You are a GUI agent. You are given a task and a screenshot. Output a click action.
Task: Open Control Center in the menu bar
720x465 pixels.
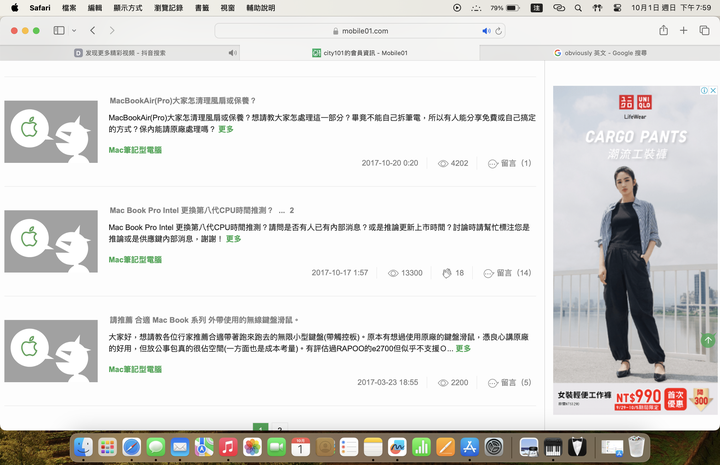[x=617, y=8]
